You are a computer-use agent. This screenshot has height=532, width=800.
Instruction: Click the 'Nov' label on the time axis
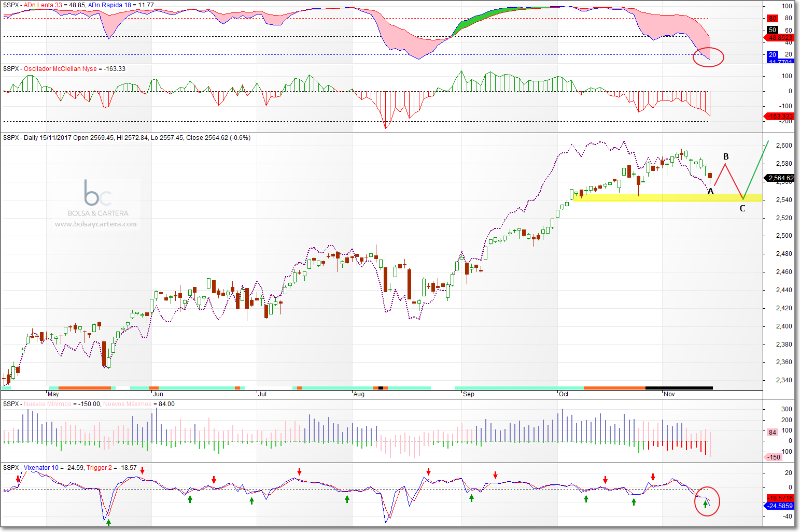click(669, 394)
